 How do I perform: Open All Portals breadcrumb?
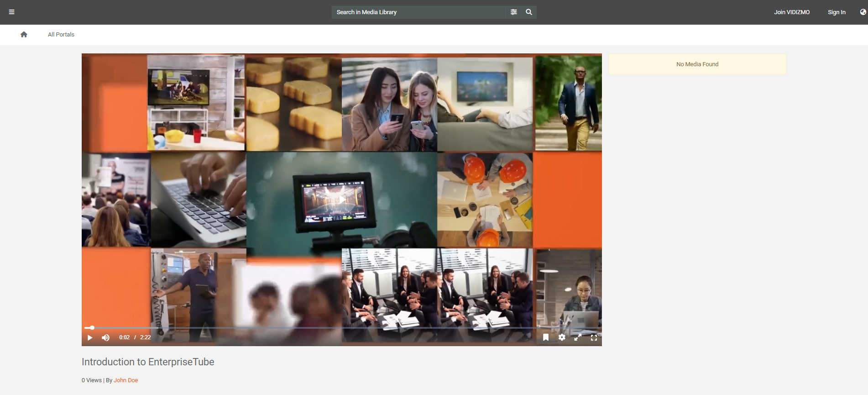point(61,35)
